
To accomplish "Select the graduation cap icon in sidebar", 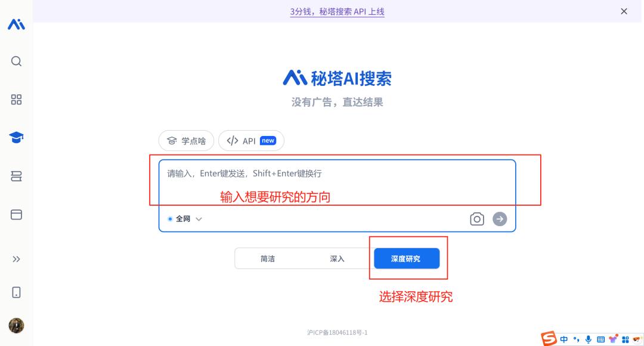I will click(x=17, y=137).
